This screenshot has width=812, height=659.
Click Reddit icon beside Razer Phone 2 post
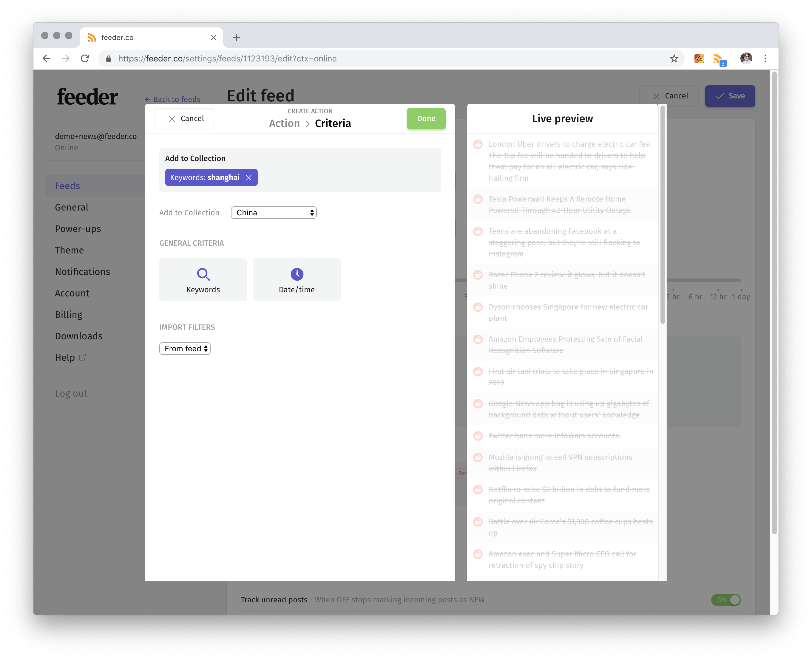point(478,275)
